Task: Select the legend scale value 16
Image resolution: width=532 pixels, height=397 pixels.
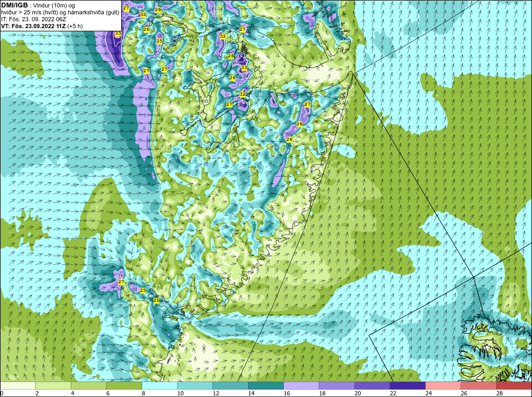Action: click(x=287, y=393)
